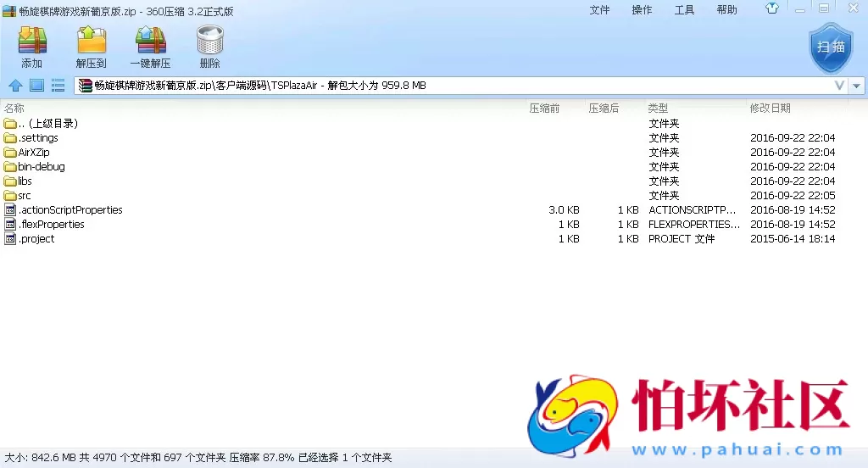Viewport: 868px width, 468px height.
Task: Select the src folder icon
Action: tap(10, 196)
